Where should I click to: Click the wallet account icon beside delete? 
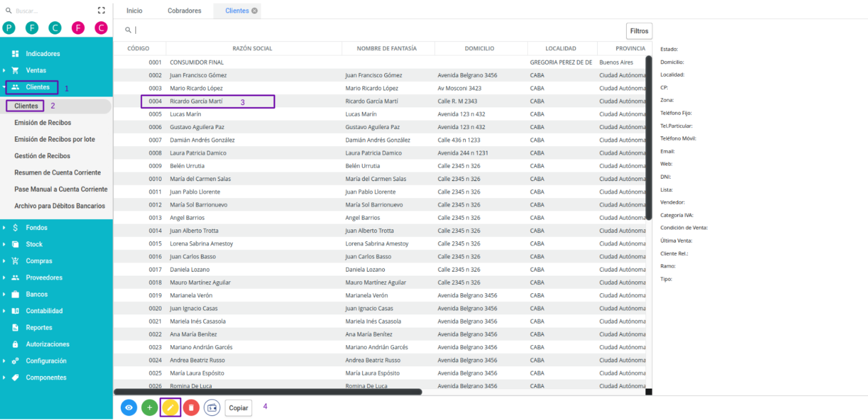(212, 408)
